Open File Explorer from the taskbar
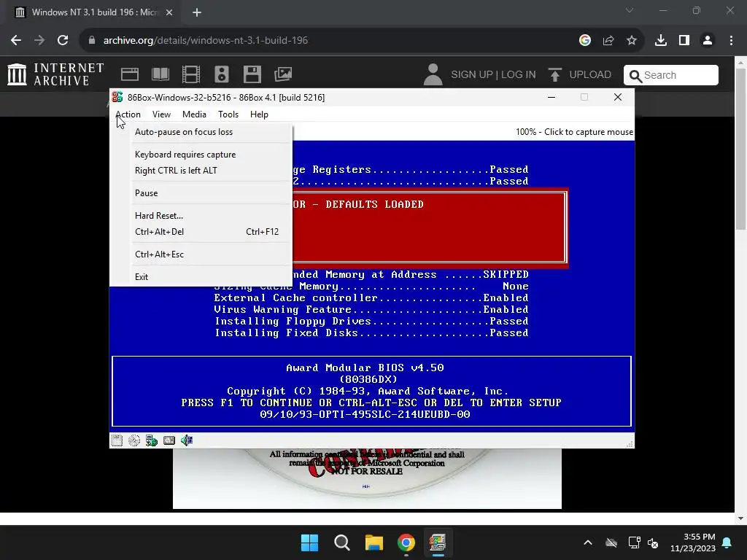Image resolution: width=747 pixels, height=560 pixels. [x=374, y=542]
